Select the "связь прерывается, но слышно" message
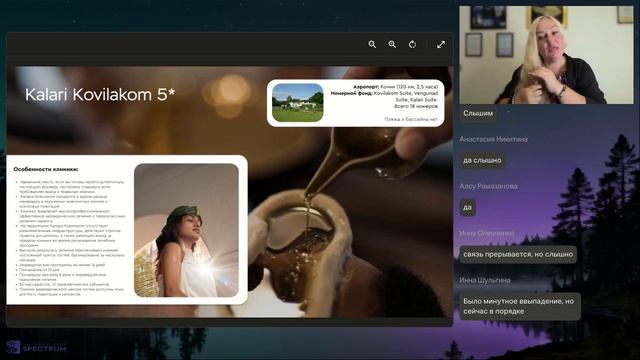 [x=518, y=254]
